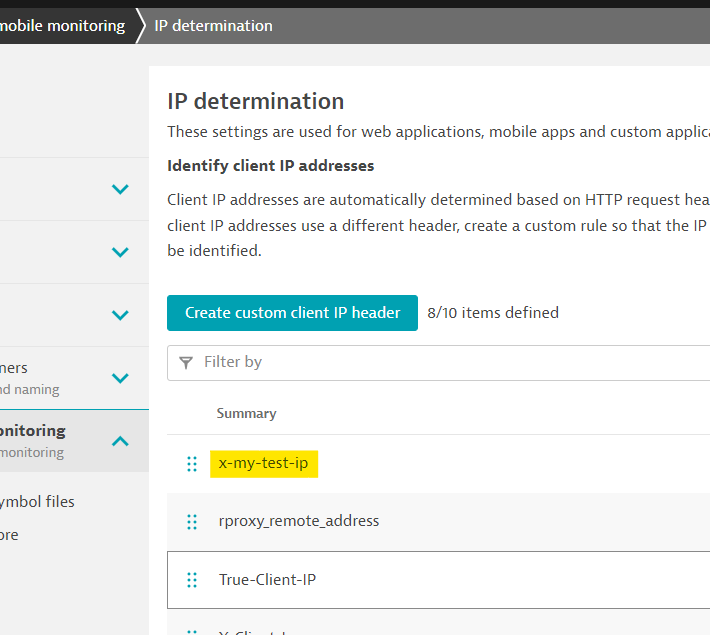Screen dimensions: 710x635
Task: Grab the True-Client-IP row drag handle
Action: tap(192, 580)
